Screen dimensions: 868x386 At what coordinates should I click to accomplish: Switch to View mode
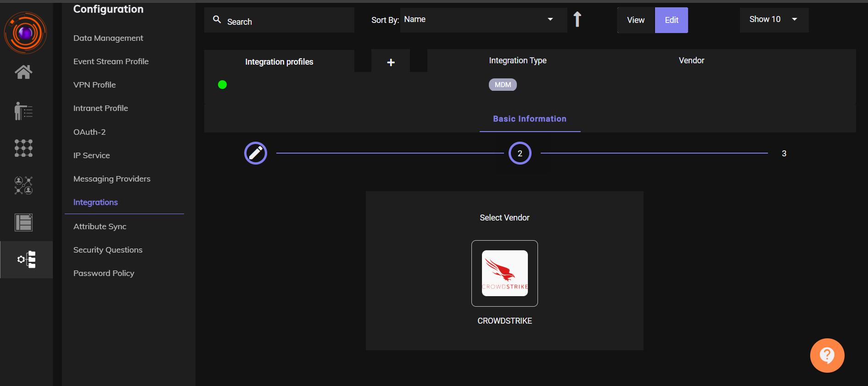click(636, 20)
